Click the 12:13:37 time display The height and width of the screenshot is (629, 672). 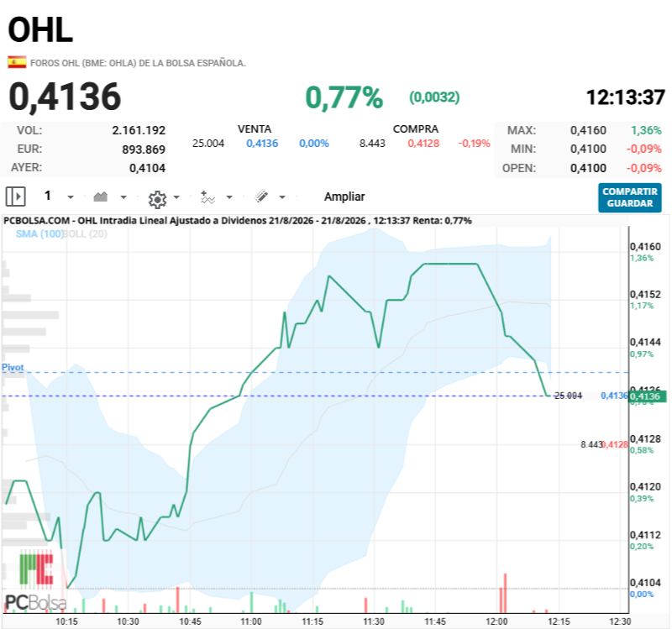625,97
